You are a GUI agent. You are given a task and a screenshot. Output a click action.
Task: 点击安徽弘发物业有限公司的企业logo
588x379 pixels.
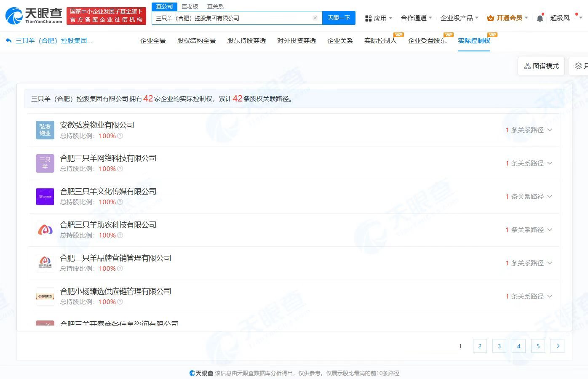point(45,130)
